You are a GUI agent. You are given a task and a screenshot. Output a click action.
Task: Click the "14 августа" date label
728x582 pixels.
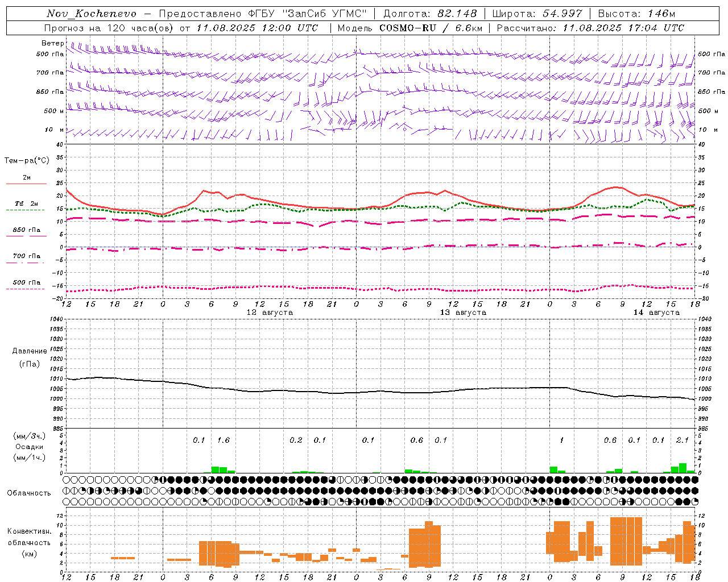coord(656,313)
